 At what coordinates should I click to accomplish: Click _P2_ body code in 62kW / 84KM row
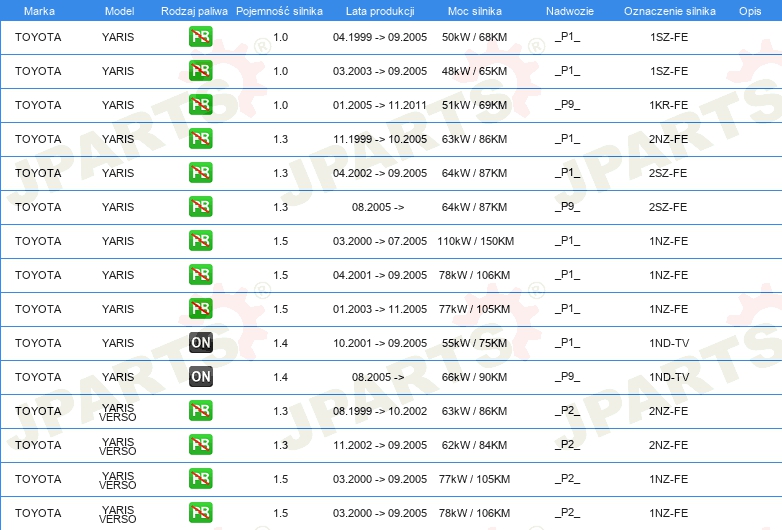pyautogui.click(x=568, y=444)
